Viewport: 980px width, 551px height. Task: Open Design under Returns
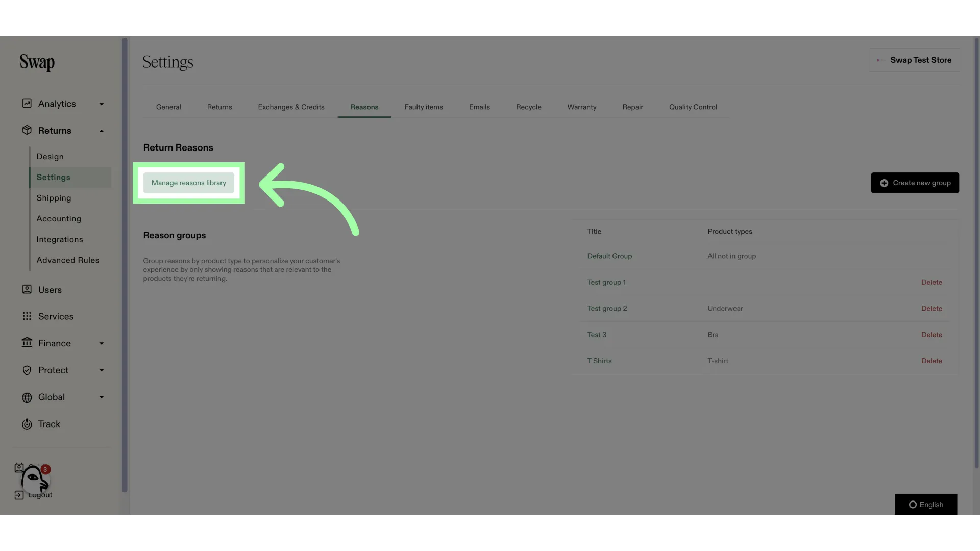(x=50, y=157)
